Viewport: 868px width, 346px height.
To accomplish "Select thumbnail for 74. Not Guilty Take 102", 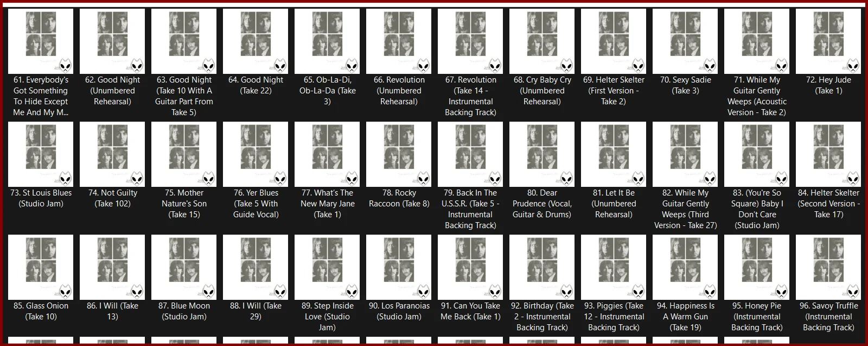I will click(112, 154).
